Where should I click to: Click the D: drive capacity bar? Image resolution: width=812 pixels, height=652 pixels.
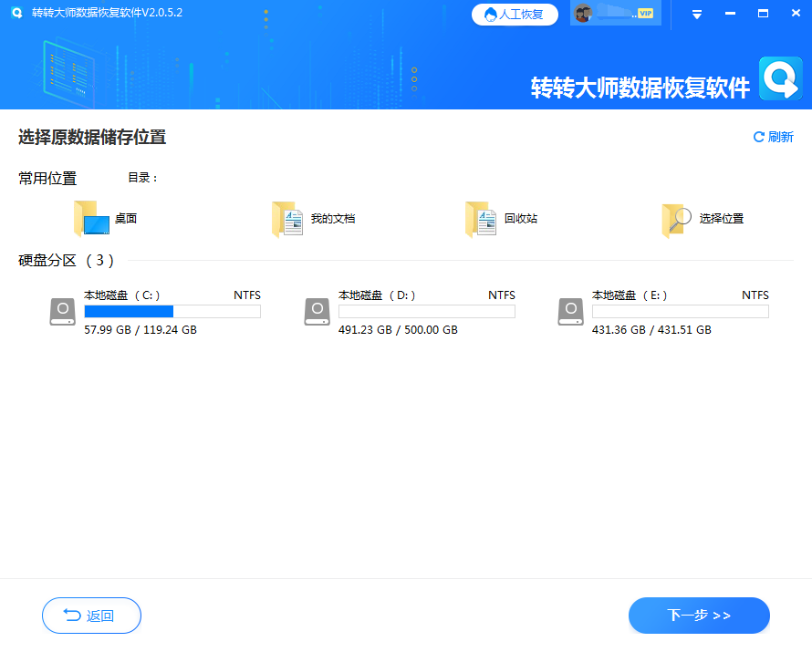pyautogui.click(x=425, y=311)
